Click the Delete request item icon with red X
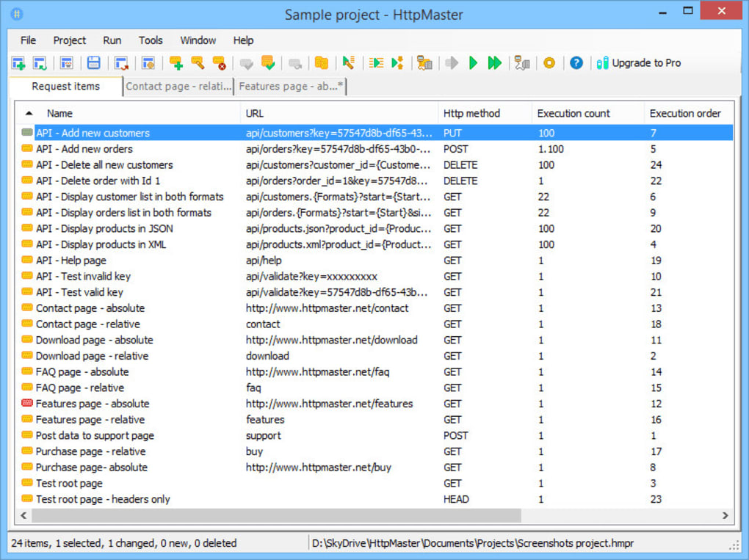Image resolution: width=749 pixels, height=560 pixels. click(x=219, y=63)
